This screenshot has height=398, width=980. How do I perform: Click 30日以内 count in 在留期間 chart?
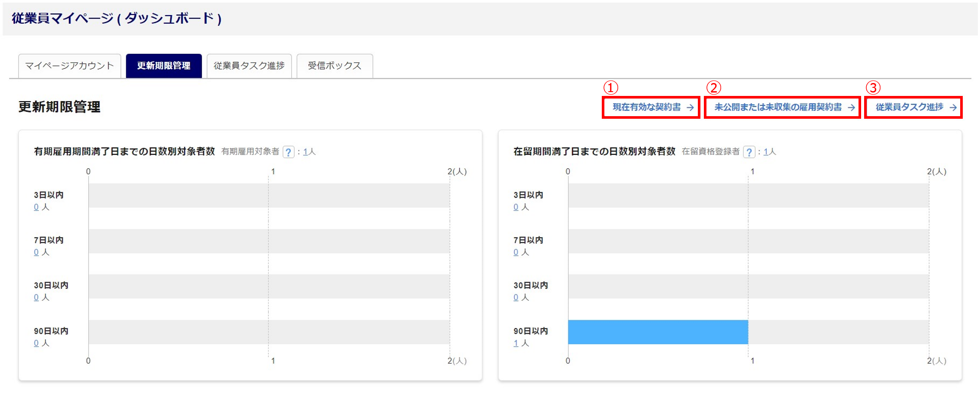516,298
